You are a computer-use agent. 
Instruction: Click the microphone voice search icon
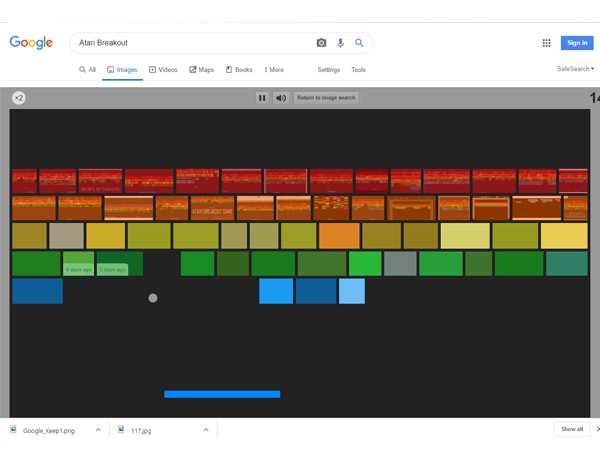pos(340,43)
